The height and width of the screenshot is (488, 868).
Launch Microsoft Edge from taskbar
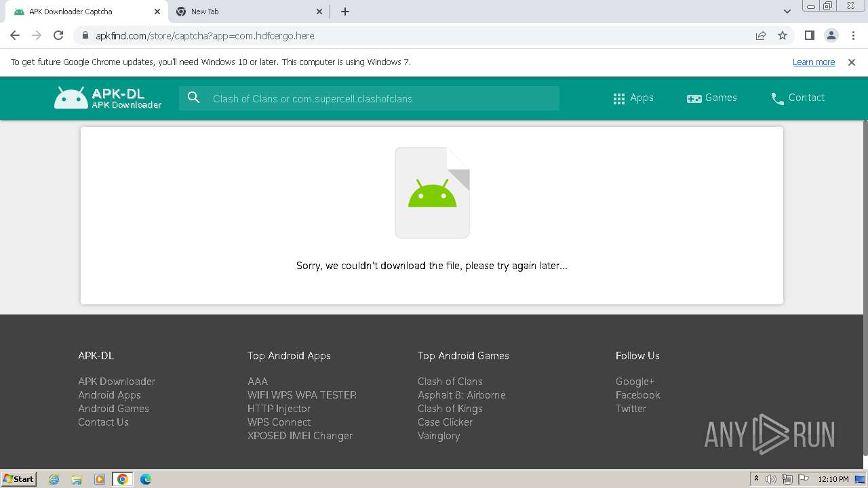146,479
